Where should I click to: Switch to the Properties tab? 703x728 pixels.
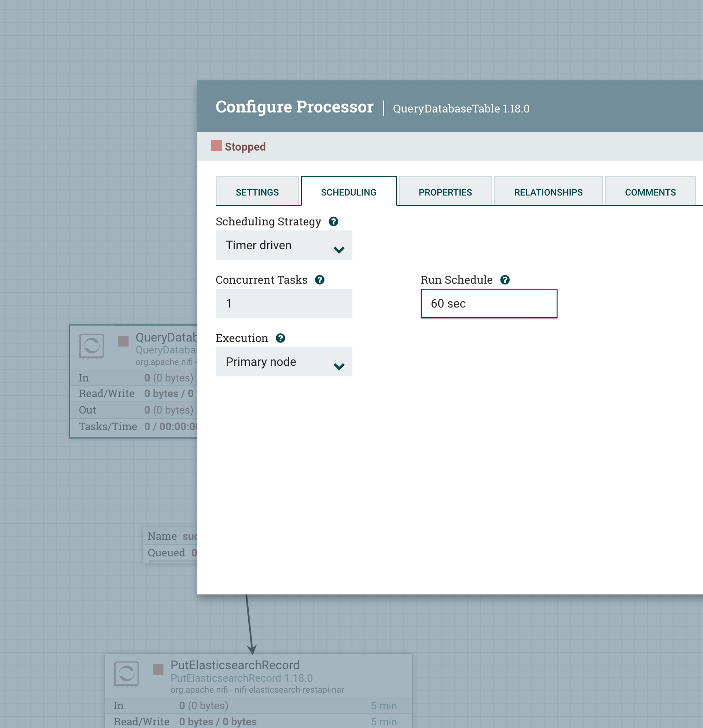[445, 191]
